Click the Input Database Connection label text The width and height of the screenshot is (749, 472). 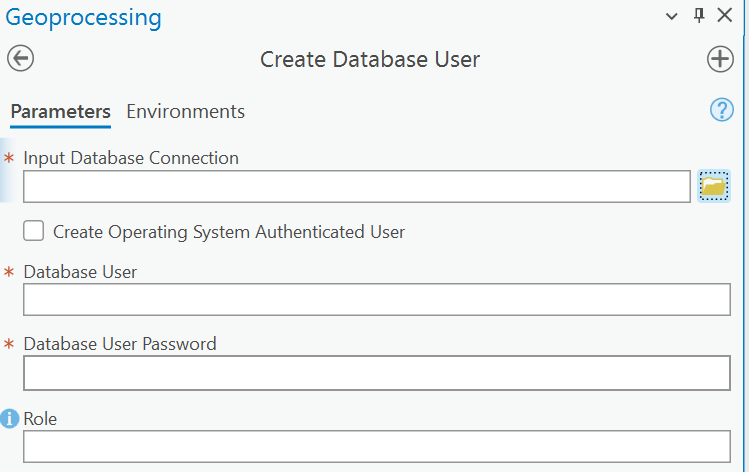131,157
